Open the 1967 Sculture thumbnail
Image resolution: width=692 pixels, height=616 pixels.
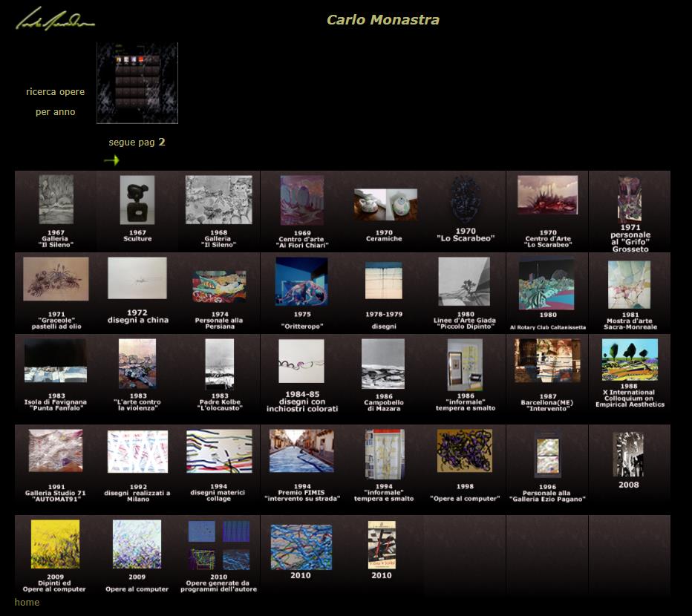137,200
